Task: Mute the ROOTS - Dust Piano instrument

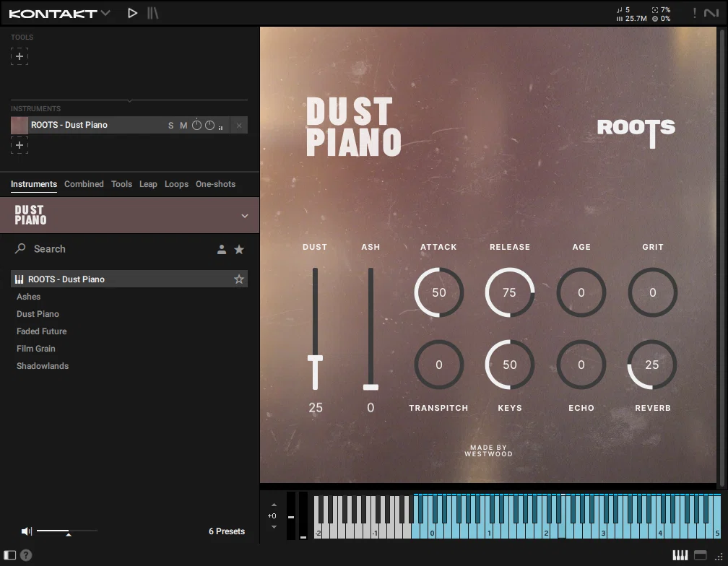Action: coord(183,126)
